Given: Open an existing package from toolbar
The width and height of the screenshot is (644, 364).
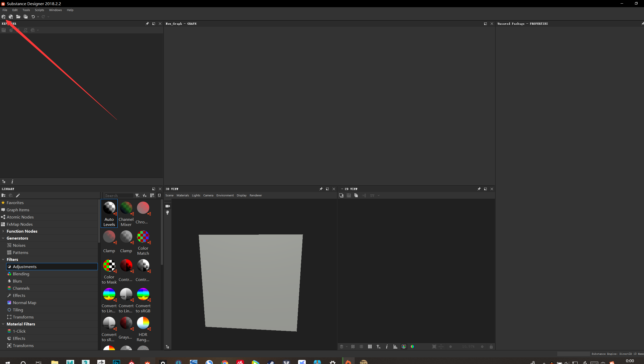Looking at the screenshot, I should [18, 16].
